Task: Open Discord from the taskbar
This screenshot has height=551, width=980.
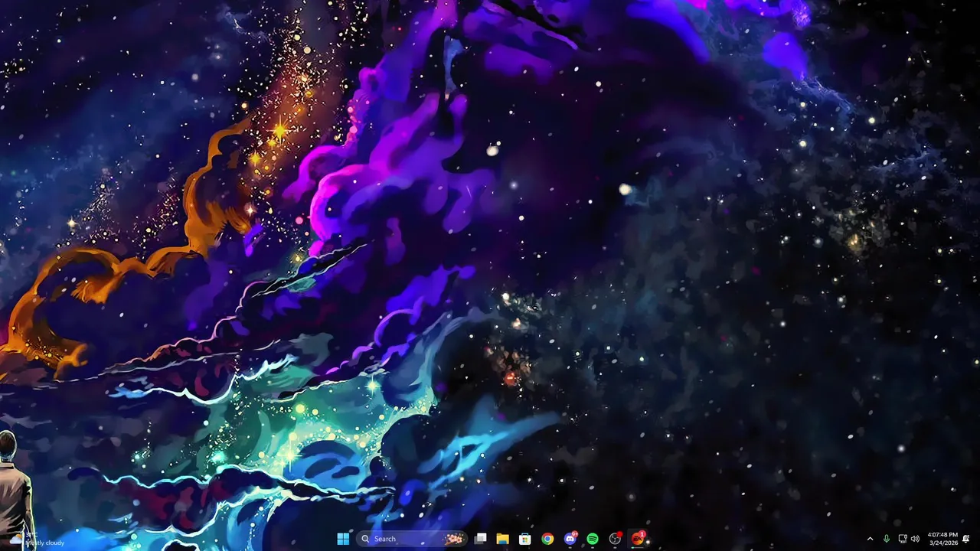Action: [570, 539]
